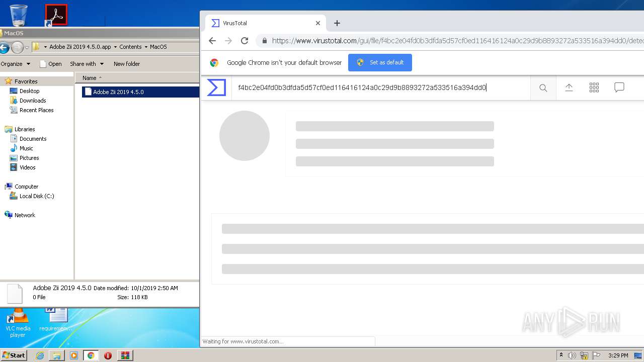Viewport: 644px width, 362px height.
Task: Go back in Explorer window
Action: 4,48
